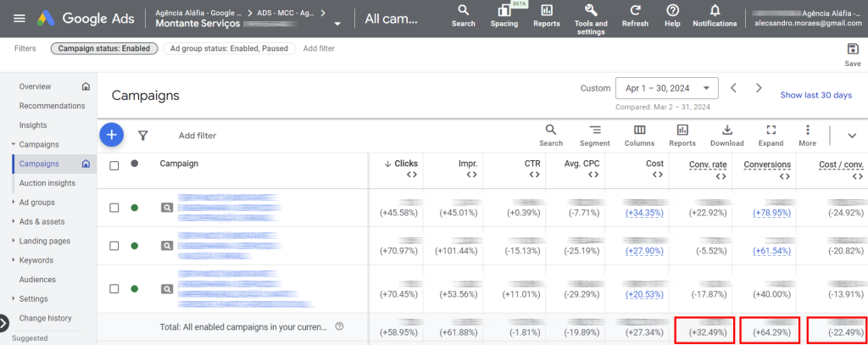This screenshot has width=868, height=345.
Task: Open table Reports toolbar button
Action: coord(682,135)
